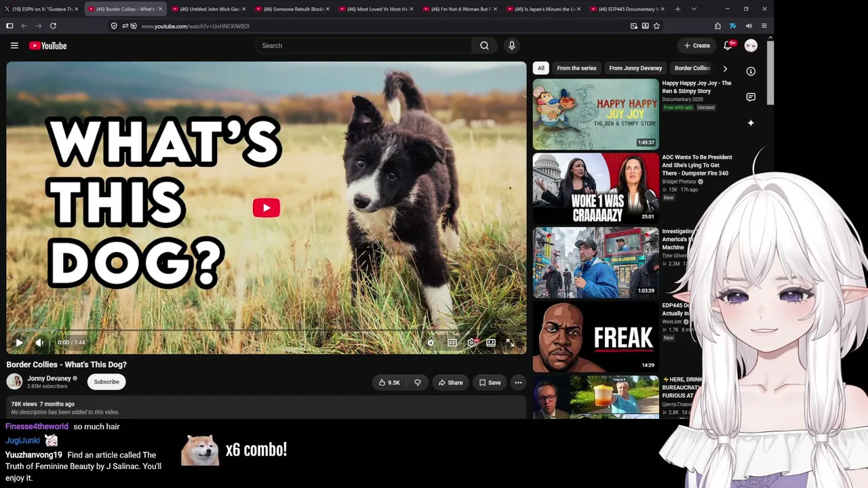The width and height of the screenshot is (868, 488).
Task: Open the AOC Wants To Be President title
Action: 697,165
